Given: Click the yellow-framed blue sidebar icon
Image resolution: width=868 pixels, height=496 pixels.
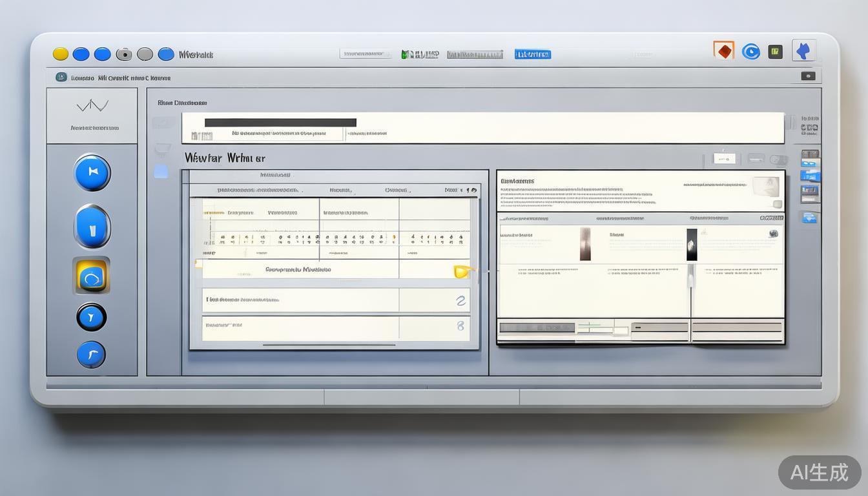Looking at the screenshot, I should pos(91,276).
